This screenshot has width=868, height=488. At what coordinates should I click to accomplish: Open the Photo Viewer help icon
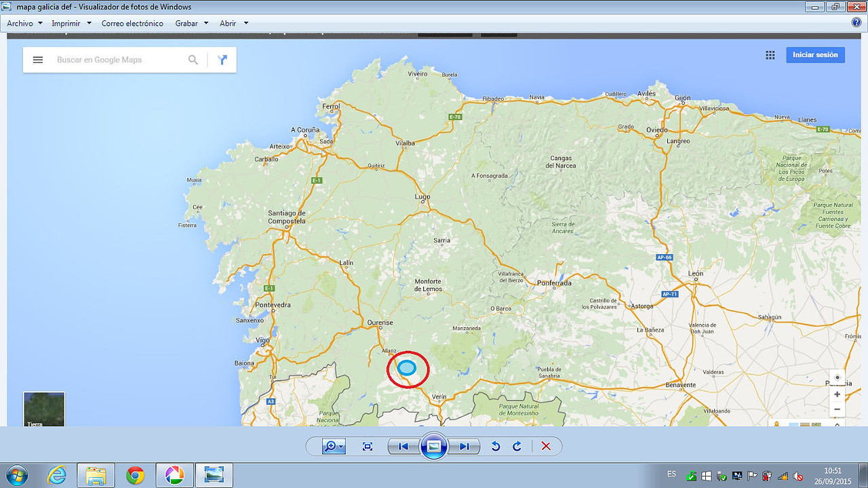[x=856, y=22]
